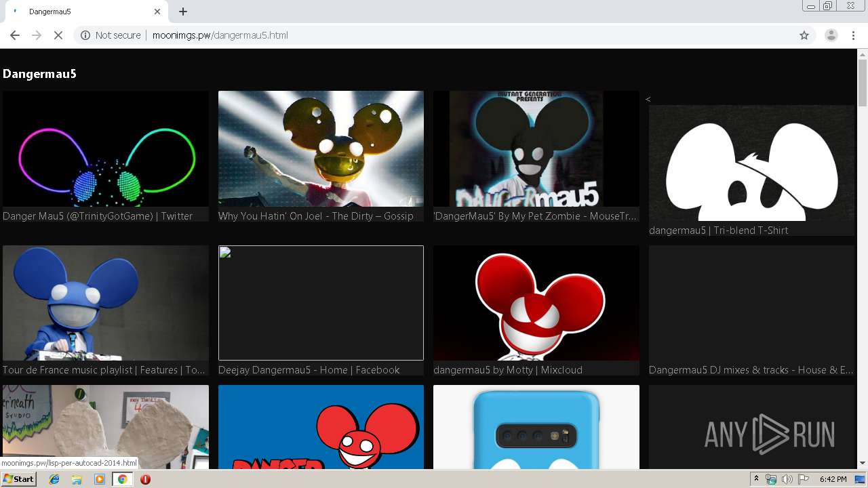
Task: Open the blue mau5head DJ image
Action: click(x=106, y=303)
